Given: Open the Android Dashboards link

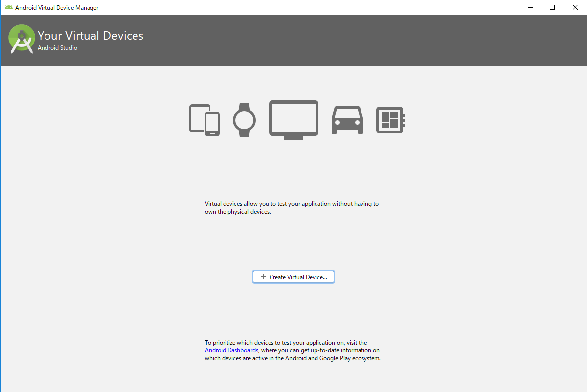Looking at the screenshot, I should (231, 350).
